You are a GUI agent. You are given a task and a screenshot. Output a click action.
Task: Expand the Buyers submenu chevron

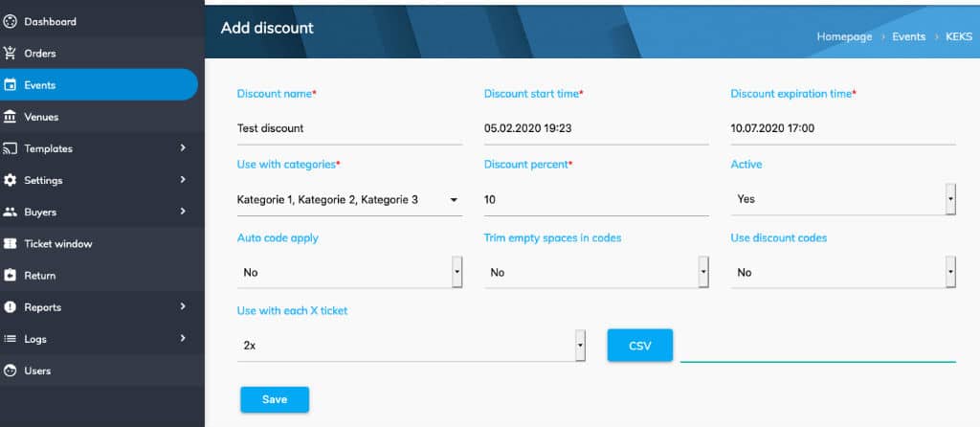click(x=183, y=212)
